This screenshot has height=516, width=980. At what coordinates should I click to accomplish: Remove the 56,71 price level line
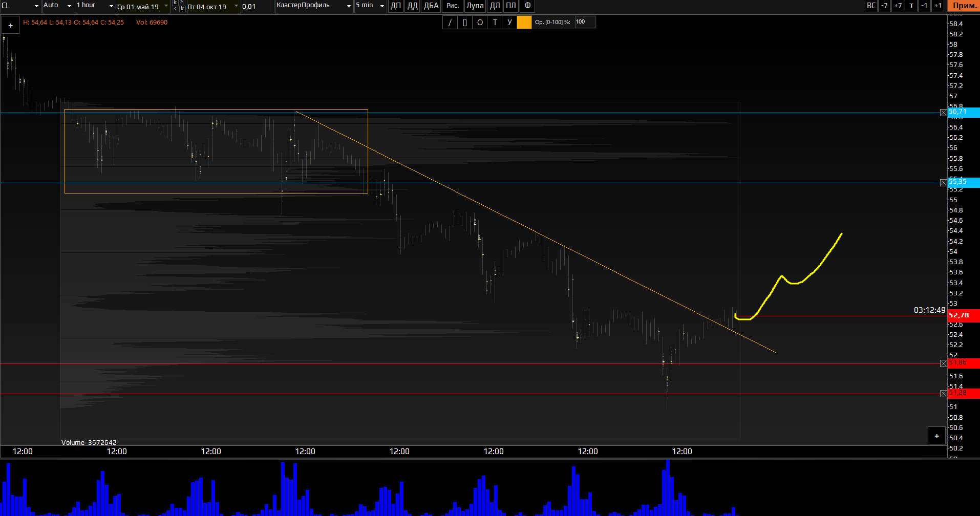[944, 113]
